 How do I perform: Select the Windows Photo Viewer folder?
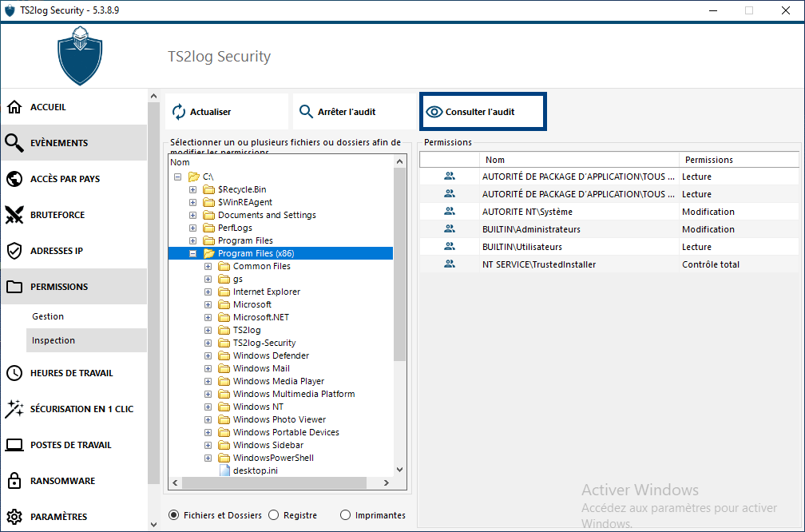(x=280, y=419)
